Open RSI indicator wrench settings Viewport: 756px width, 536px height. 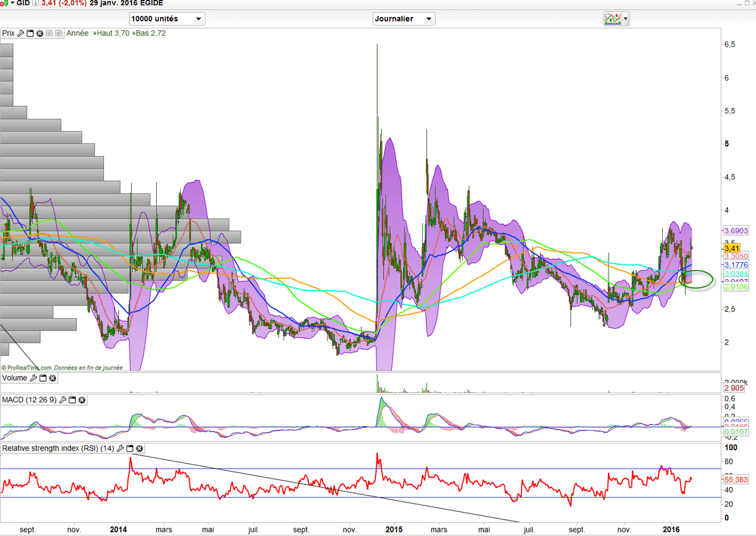point(121,448)
